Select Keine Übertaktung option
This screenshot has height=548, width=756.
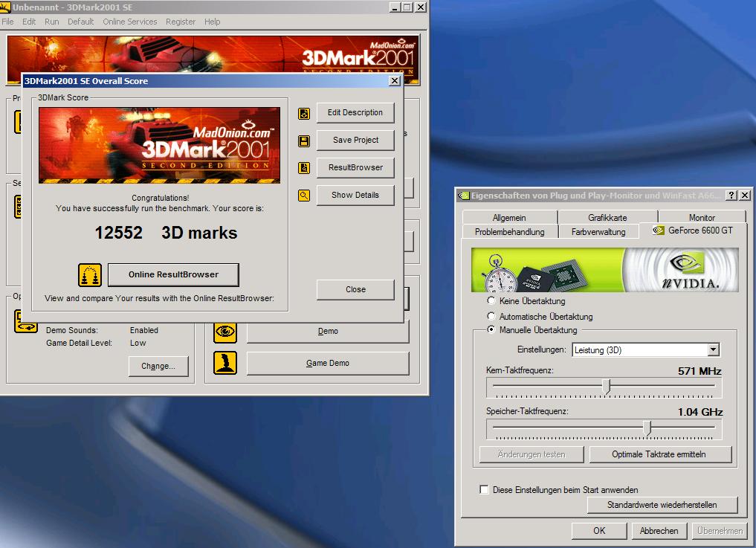(x=491, y=300)
